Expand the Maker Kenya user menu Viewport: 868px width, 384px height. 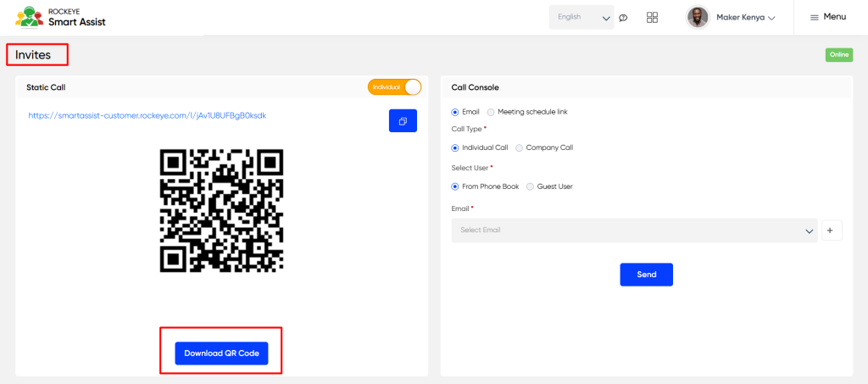pyautogui.click(x=746, y=18)
